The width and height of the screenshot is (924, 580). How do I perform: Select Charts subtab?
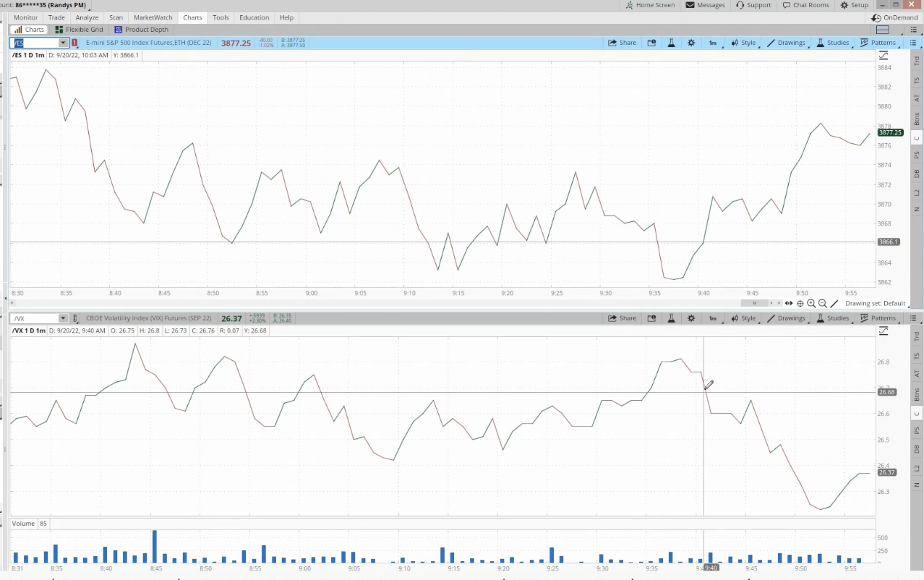[x=30, y=30]
